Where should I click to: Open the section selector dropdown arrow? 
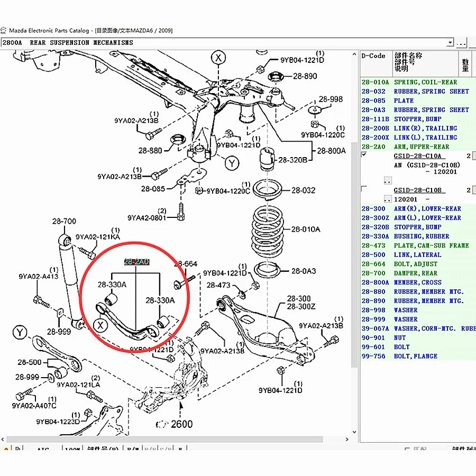[450, 42]
